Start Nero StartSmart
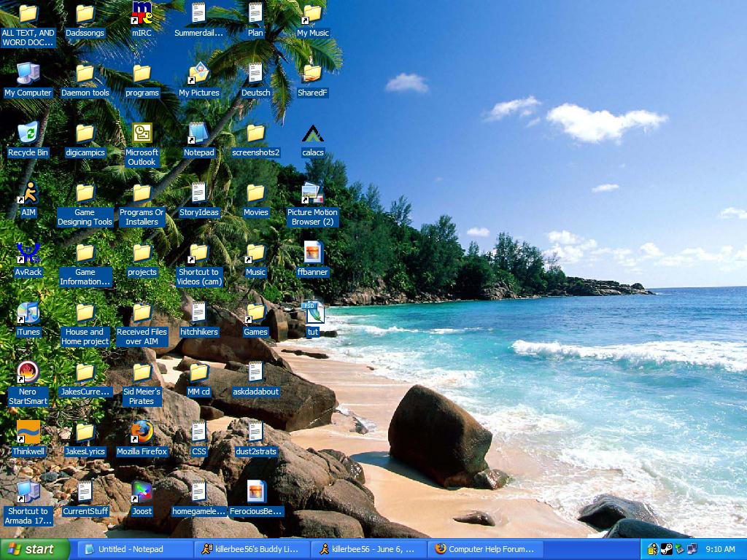The height and width of the screenshot is (560, 747). (x=29, y=372)
